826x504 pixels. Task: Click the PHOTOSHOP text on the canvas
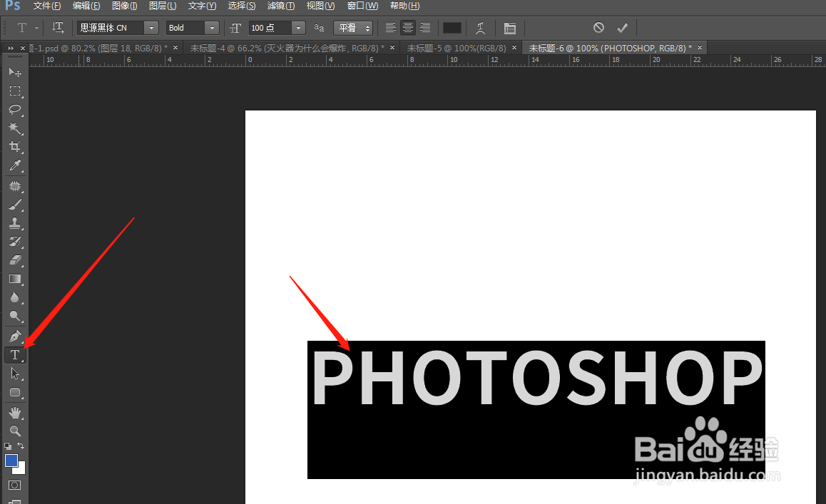[537, 378]
